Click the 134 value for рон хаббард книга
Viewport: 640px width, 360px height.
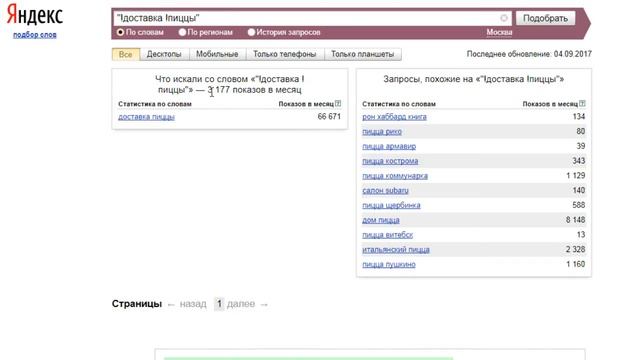click(x=579, y=117)
